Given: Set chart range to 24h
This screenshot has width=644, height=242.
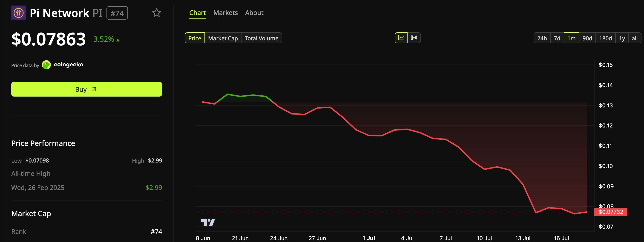Looking at the screenshot, I should click(542, 38).
